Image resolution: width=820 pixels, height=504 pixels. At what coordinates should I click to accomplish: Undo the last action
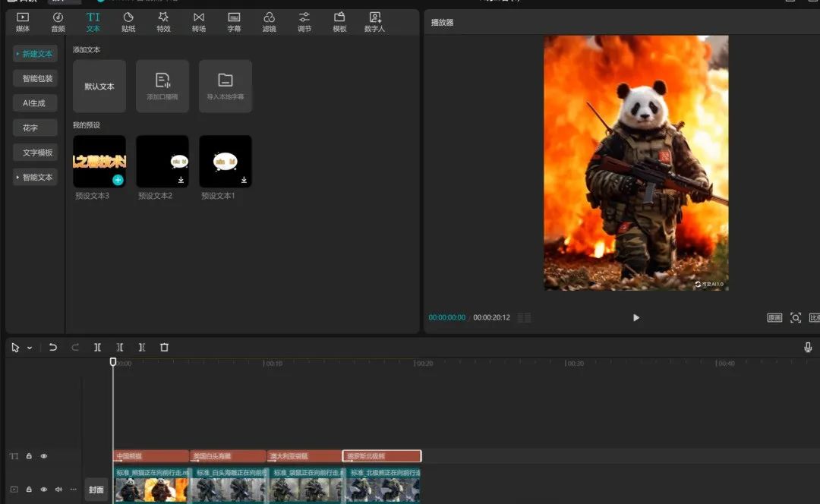tap(53, 347)
